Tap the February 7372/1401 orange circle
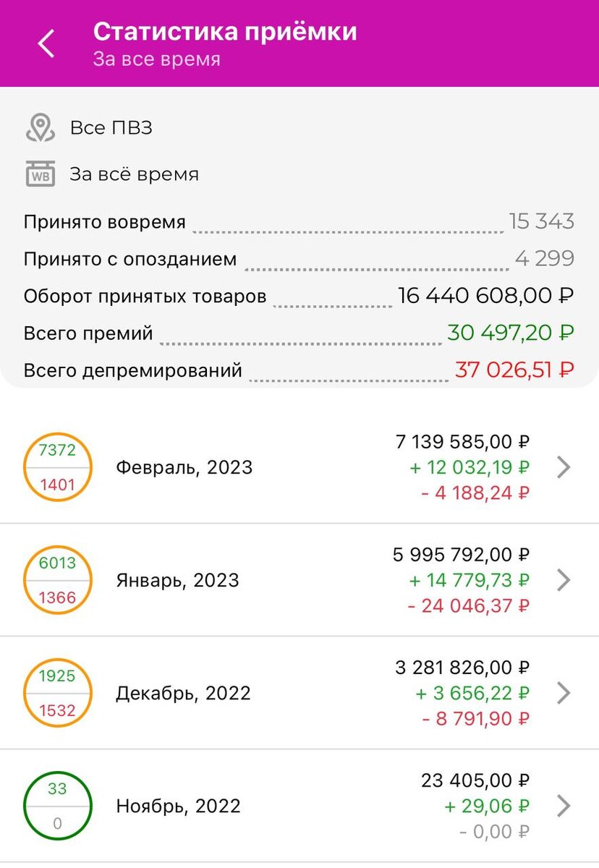The width and height of the screenshot is (599, 868). [x=58, y=467]
